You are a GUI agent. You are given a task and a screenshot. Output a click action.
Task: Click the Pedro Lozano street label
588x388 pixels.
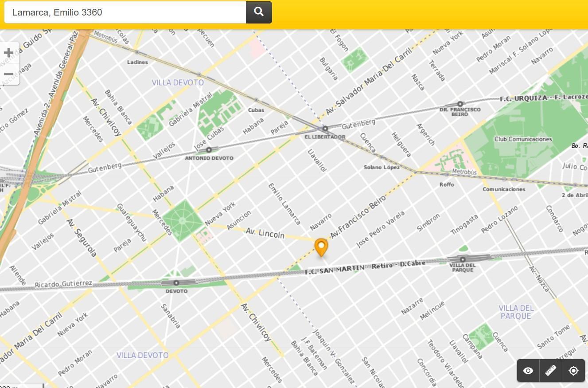point(499,219)
